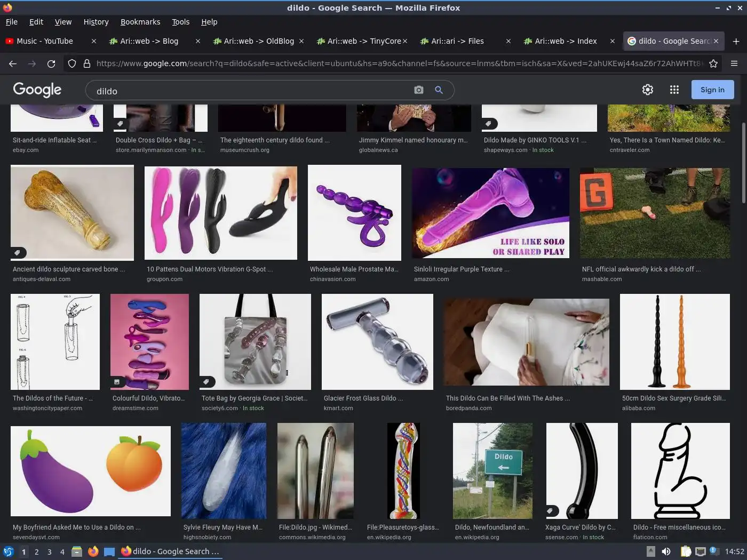This screenshot has width=747, height=560.
Task: Click the 14:52 taskbar clock
Action: coord(734,551)
